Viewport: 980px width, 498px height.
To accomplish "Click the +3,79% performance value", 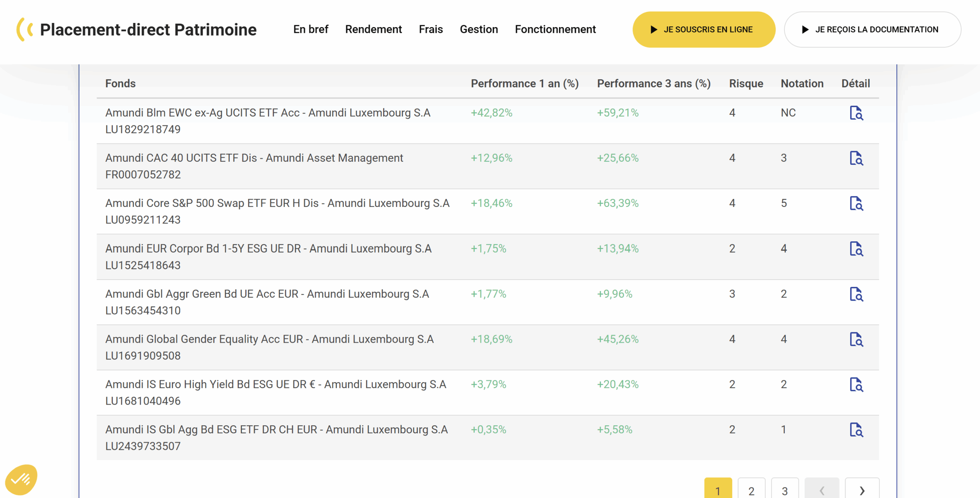I will pyautogui.click(x=488, y=384).
